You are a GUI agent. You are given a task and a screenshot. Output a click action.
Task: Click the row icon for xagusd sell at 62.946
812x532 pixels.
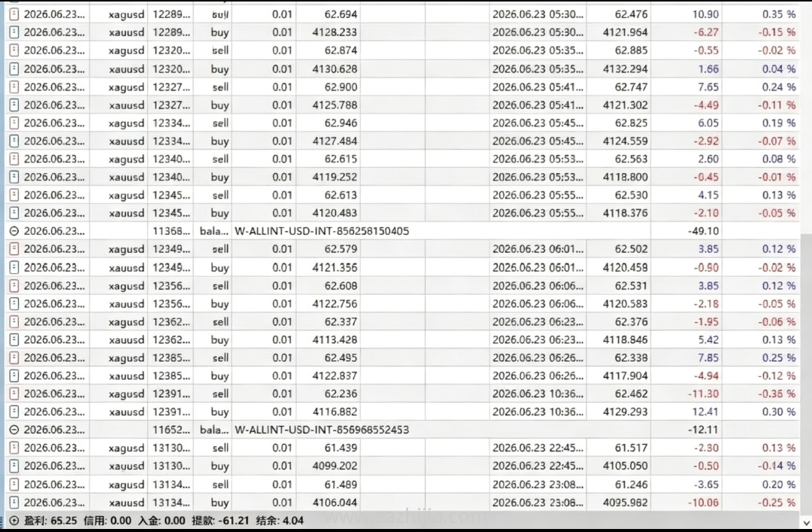(x=14, y=123)
